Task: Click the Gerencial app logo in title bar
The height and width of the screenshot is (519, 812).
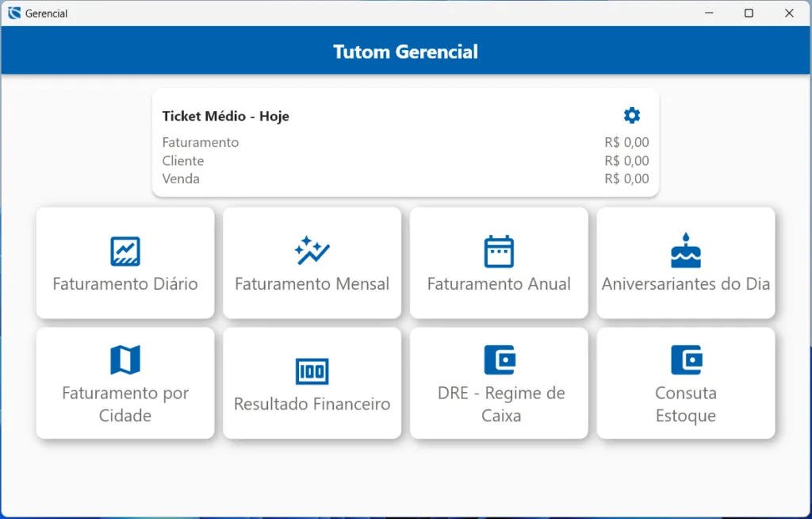Action: coord(14,13)
